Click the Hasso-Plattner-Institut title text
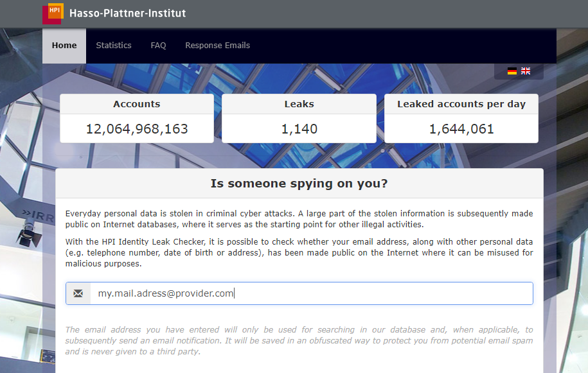 tap(127, 13)
